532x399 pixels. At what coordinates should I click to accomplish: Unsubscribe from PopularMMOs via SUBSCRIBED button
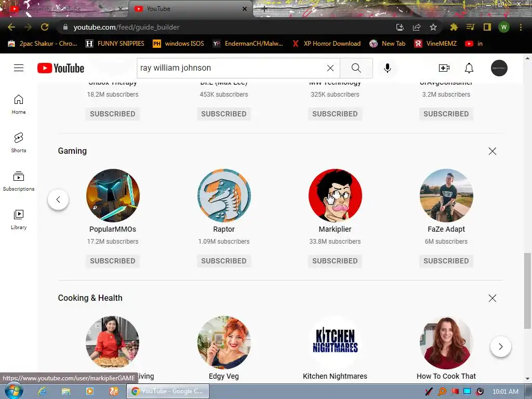(113, 261)
